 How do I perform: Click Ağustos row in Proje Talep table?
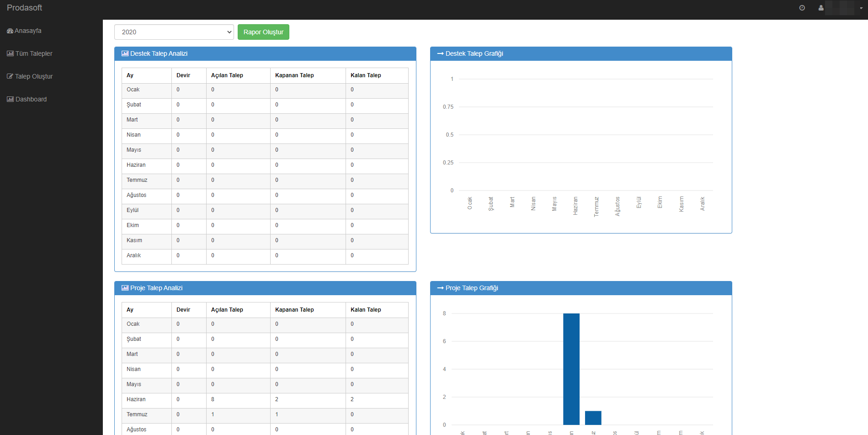point(265,430)
